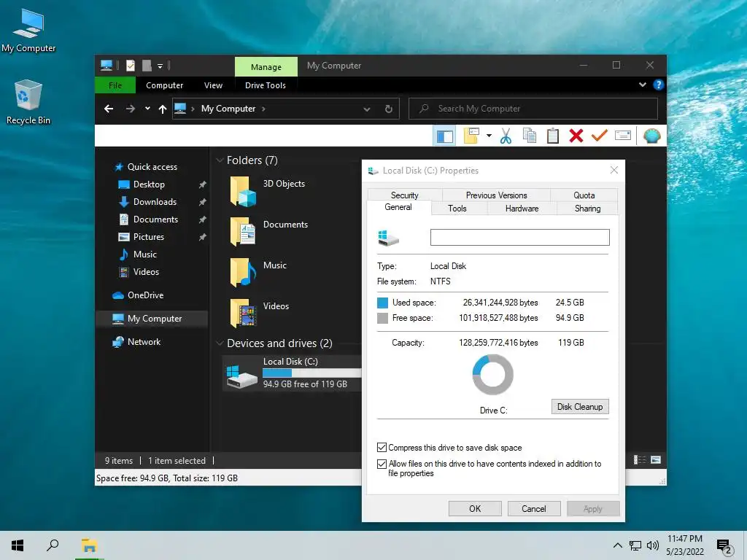Viewport: 747px width, 560px height.
Task: Open Explorer help question mark icon
Action: click(x=659, y=85)
